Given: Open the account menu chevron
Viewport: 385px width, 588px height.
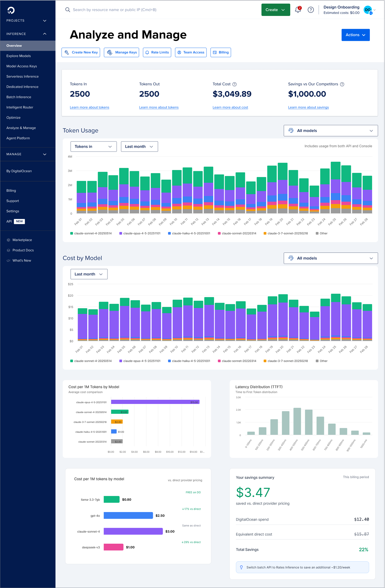Looking at the screenshot, I should click(374, 10).
